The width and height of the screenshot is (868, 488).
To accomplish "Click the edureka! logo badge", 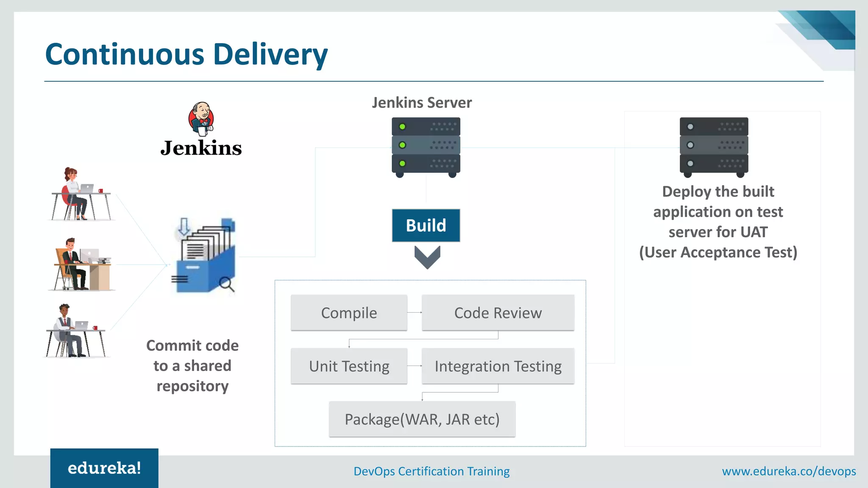I will point(104,468).
